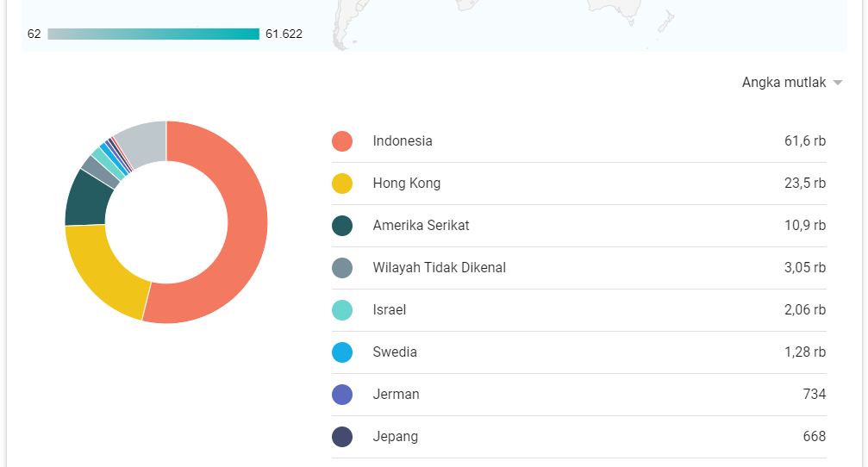Open the Angka mutlak dropdown
The width and height of the screenshot is (868, 467).
[791, 83]
